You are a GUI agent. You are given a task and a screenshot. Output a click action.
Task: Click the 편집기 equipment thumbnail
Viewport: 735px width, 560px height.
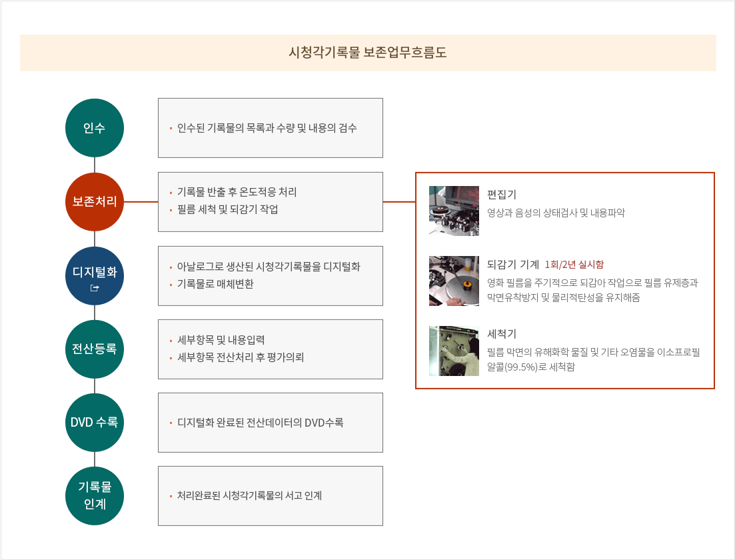point(454,211)
